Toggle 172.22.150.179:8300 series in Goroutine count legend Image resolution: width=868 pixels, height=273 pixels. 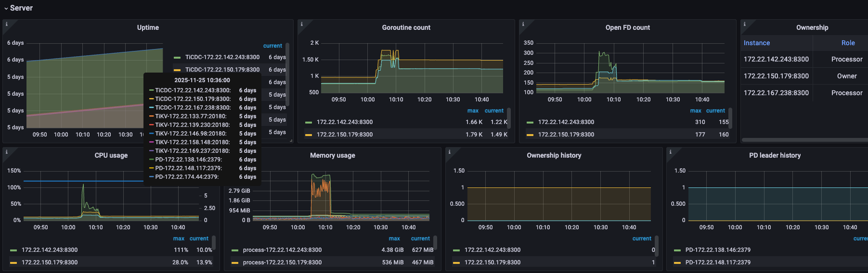tap(344, 135)
